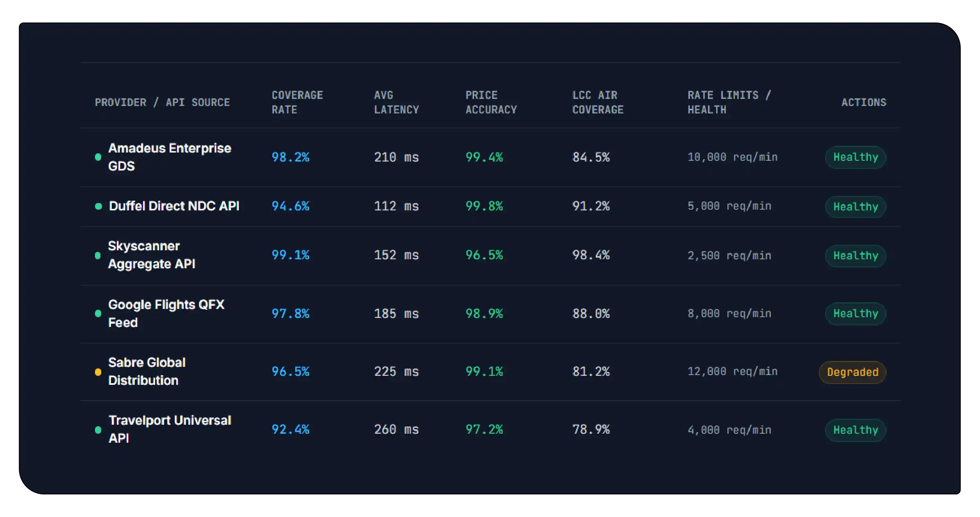980x517 pixels.
Task: Click the 78.9% LCC air coverage value
Action: pos(591,429)
